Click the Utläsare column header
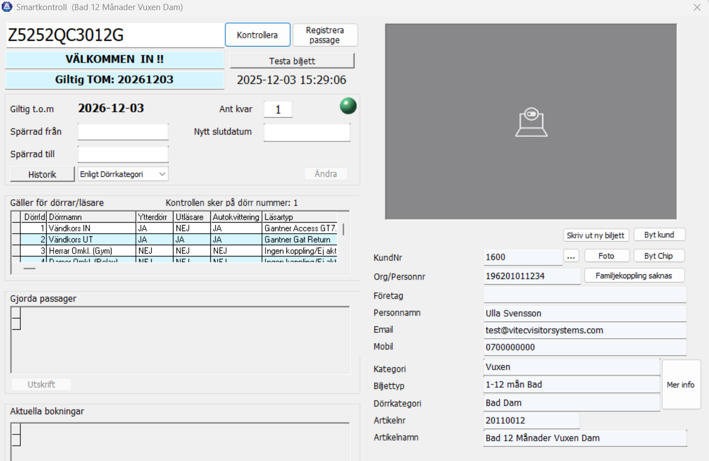The height and width of the screenshot is (461, 709). point(192,217)
